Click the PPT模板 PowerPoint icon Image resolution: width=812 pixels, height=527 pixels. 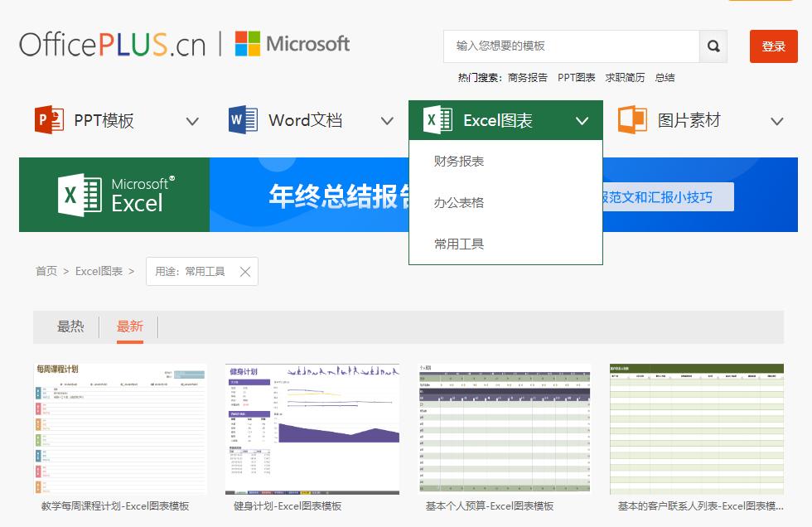tap(49, 119)
